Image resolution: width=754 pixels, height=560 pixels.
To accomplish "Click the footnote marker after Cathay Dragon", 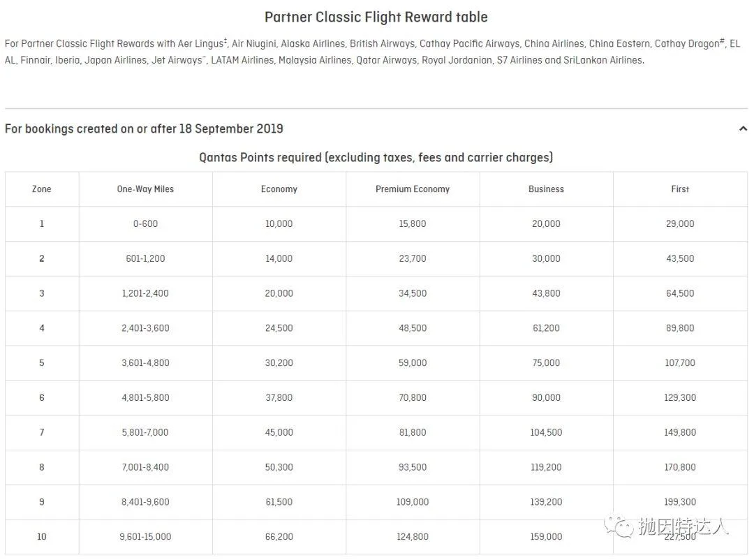I will 723,40.
